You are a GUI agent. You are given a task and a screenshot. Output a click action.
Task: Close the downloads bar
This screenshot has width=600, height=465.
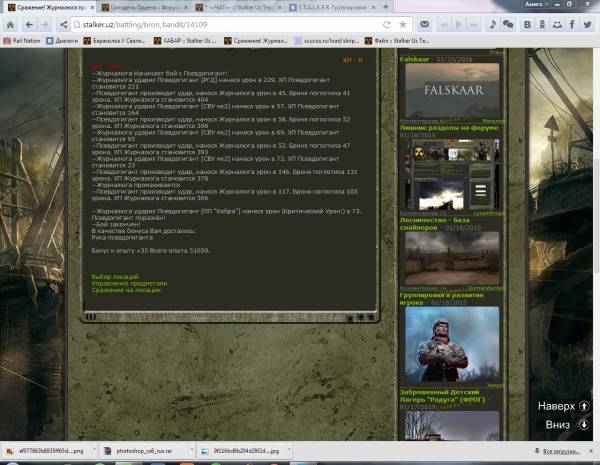coord(592,451)
